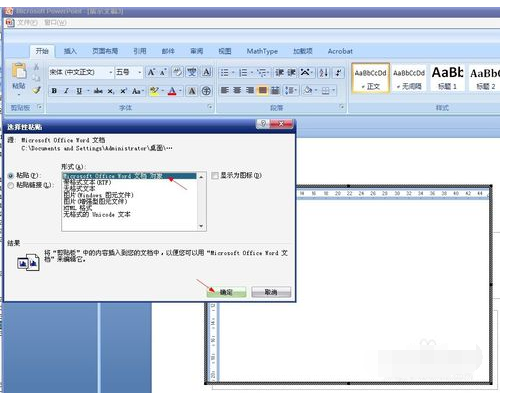Click the Character Border (A) icon

coord(206,72)
